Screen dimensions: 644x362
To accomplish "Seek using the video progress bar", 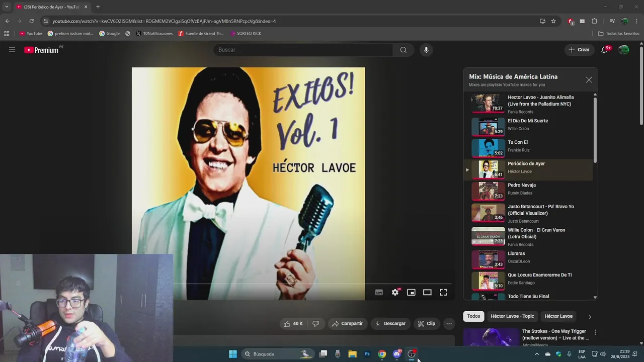I will (312, 284).
